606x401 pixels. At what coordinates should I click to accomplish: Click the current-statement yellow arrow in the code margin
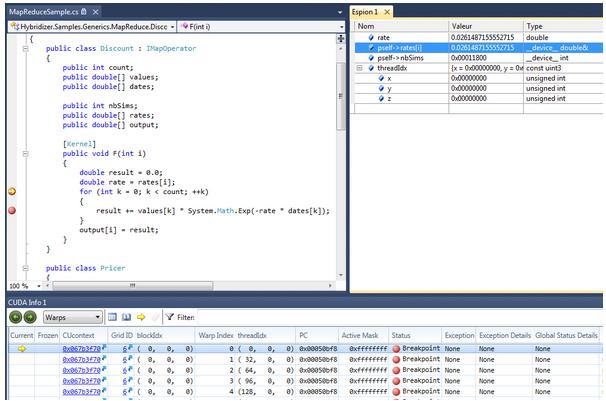pos(12,190)
